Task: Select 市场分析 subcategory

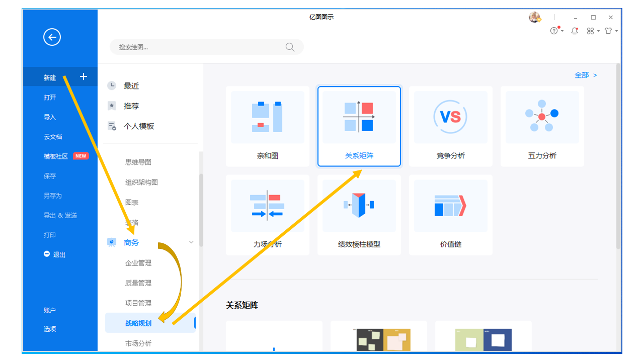Action: pos(138,343)
